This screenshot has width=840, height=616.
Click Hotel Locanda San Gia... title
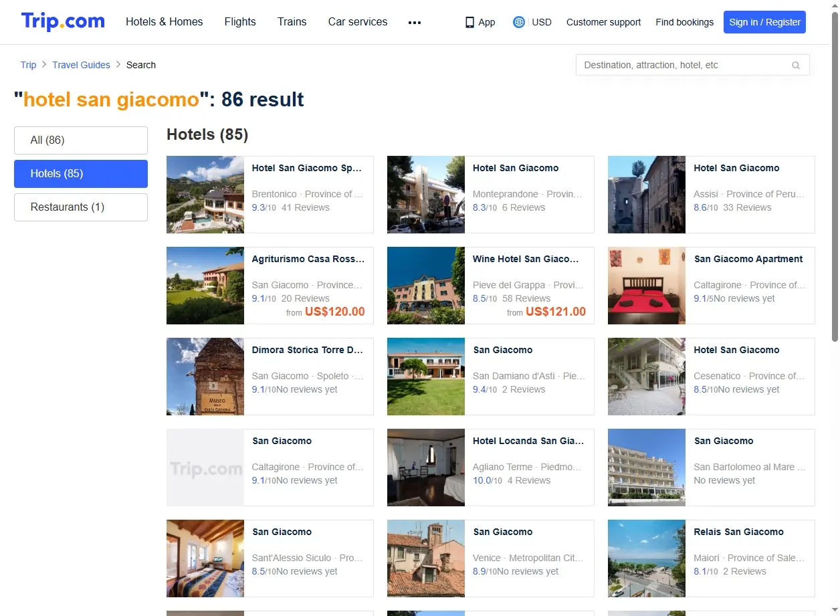pos(528,441)
